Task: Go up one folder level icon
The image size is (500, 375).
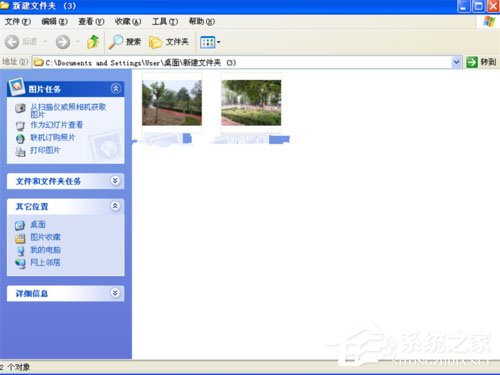Action: [x=93, y=42]
